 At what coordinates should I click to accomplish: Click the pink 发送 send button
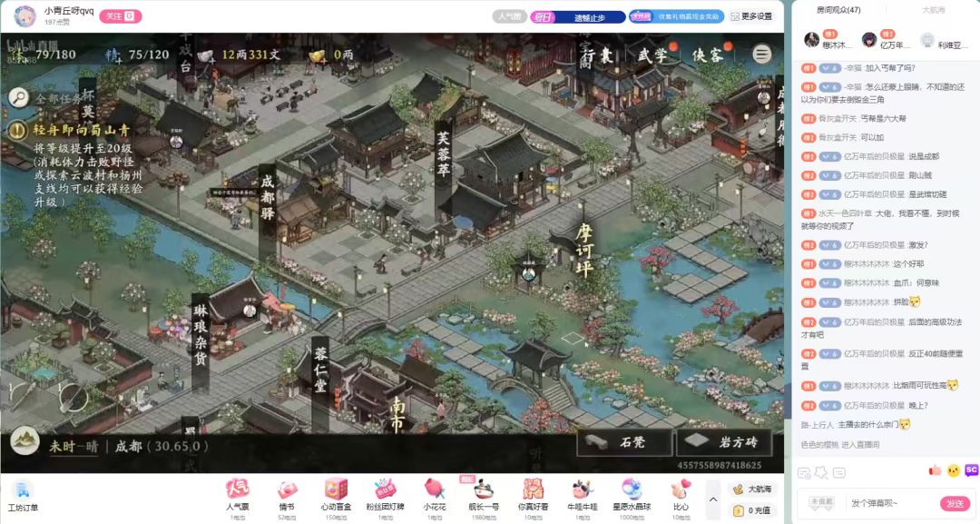click(955, 503)
